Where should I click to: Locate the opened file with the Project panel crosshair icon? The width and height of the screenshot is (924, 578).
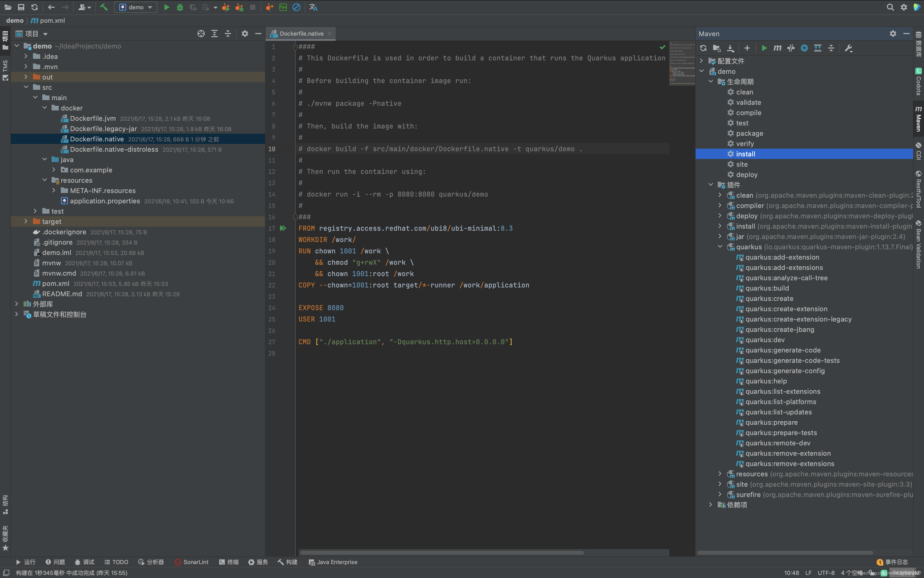201,34
